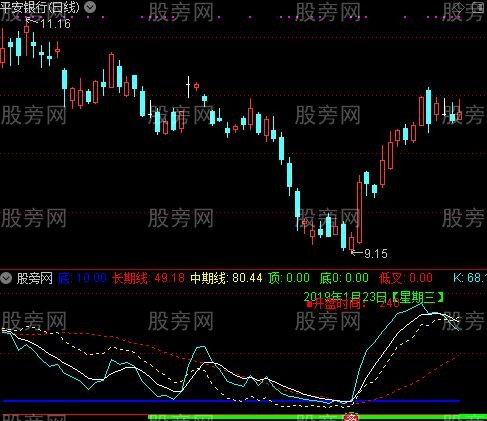Click the 底0: 0.00 indicator value
The image size is (487, 421).
pyautogui.click(x=344, y=278)
